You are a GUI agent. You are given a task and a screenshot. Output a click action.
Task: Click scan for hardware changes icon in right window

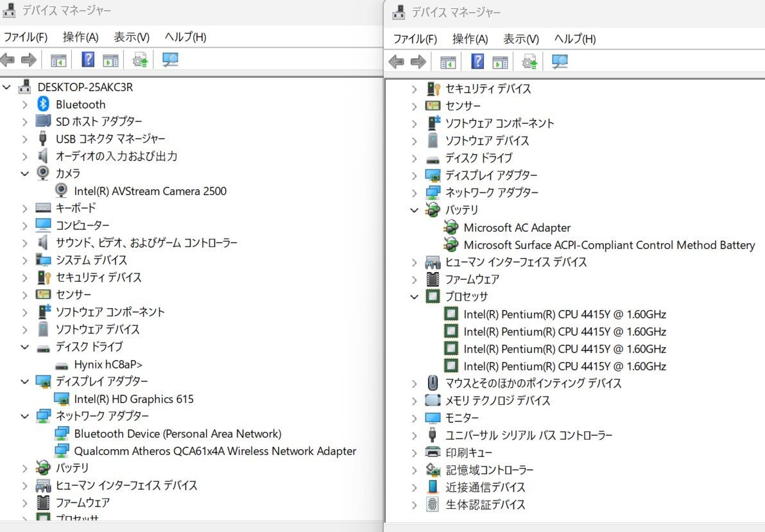(560, 62)
